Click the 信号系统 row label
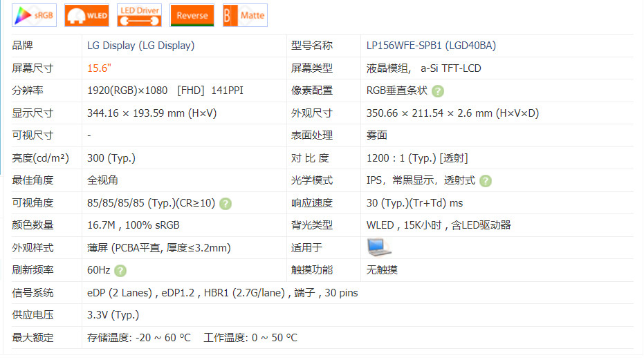The height and width of the screenshot is (362, 644). [33, 293]
